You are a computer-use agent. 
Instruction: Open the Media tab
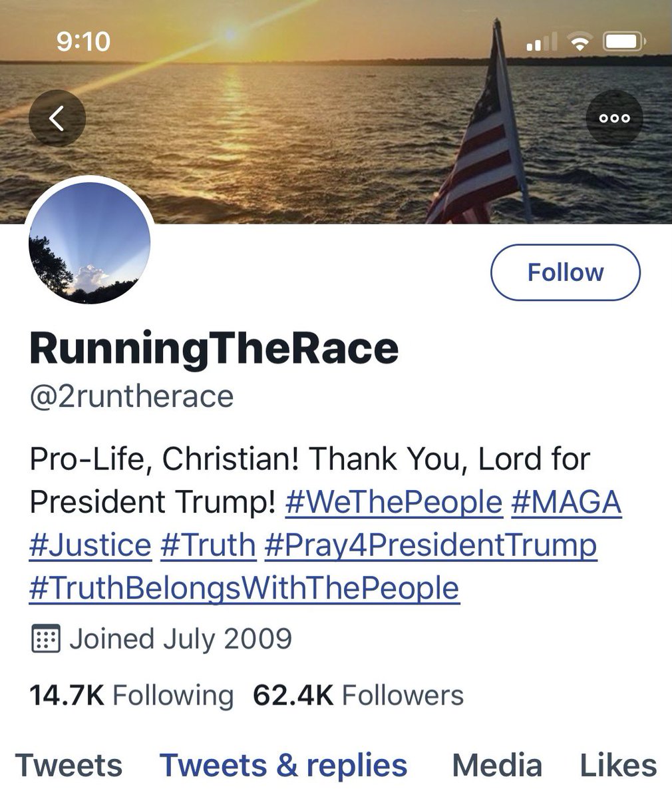496,765
